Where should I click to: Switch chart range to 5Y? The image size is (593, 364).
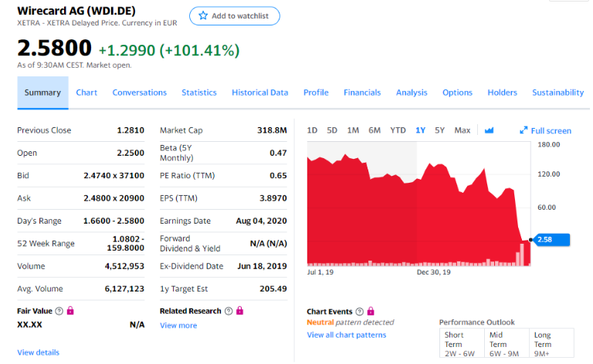coord(439,130)
